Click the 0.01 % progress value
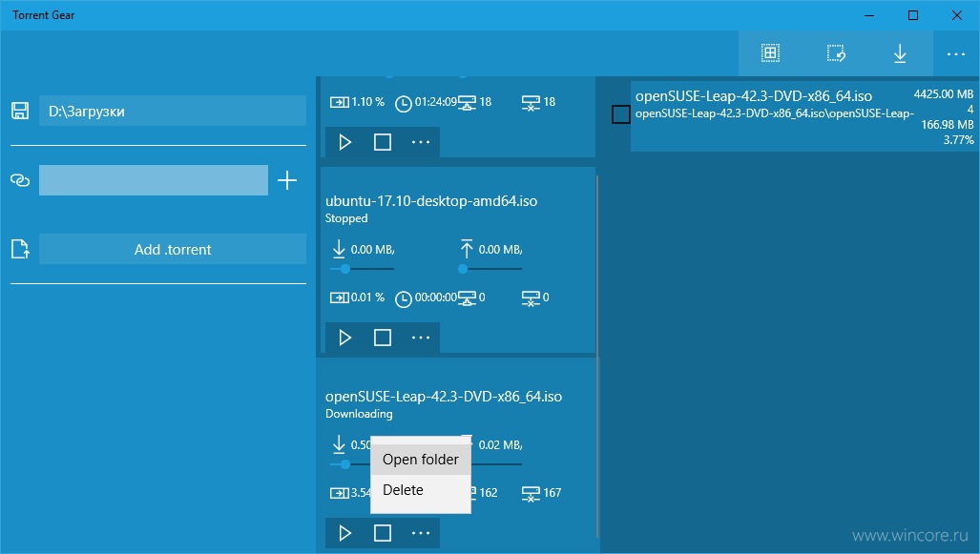Image resolution: width=980 pixels, height=554 pixels. [367, 298]
